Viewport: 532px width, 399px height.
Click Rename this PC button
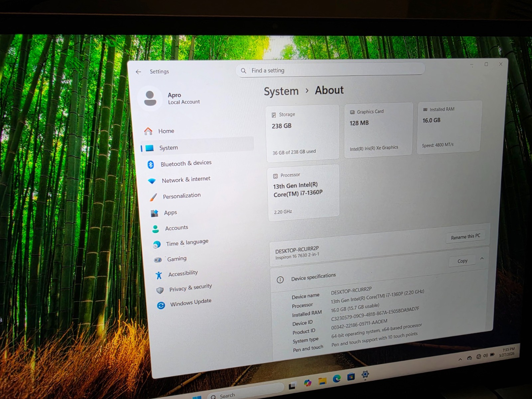[x=465, y=236]
